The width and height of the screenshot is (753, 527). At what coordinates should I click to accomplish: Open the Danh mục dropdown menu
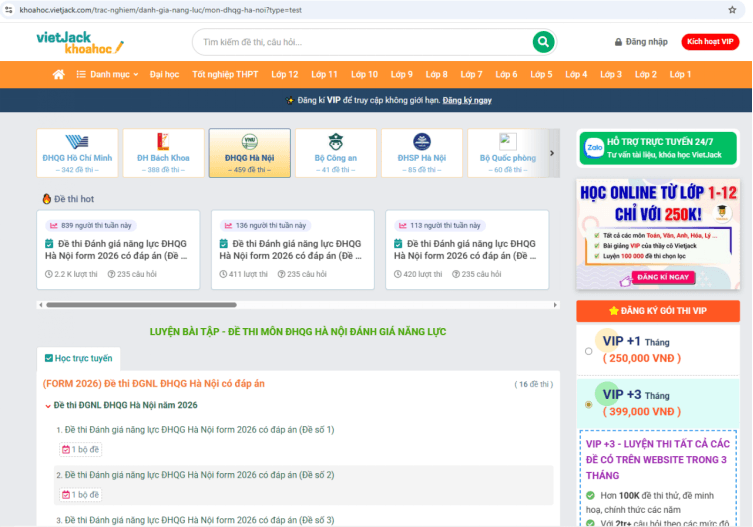pyautogui.click(x=108, y=74)
